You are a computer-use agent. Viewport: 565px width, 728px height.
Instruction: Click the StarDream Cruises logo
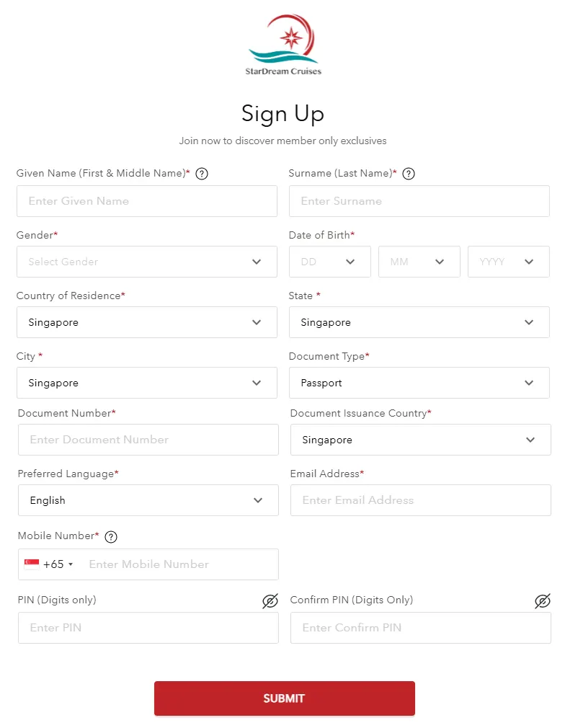284,45
